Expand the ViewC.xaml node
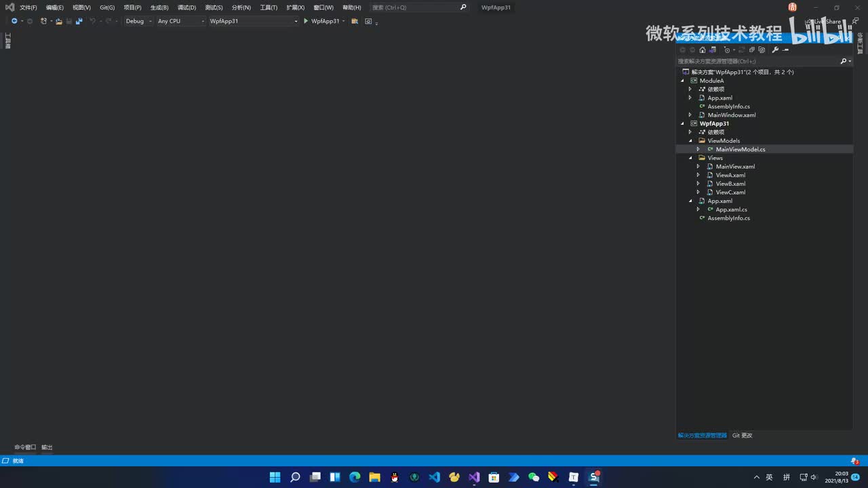The width and height of the screenshot is (868, 488). (x=698, y=192)
